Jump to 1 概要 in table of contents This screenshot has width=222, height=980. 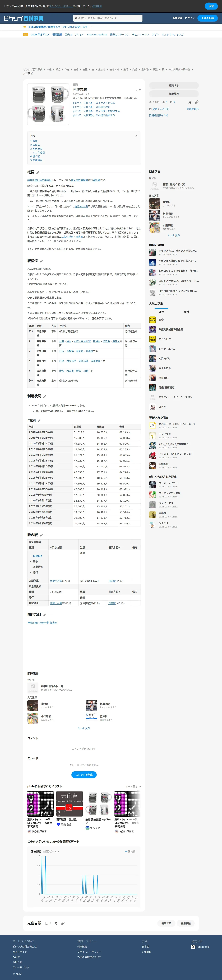34,141
